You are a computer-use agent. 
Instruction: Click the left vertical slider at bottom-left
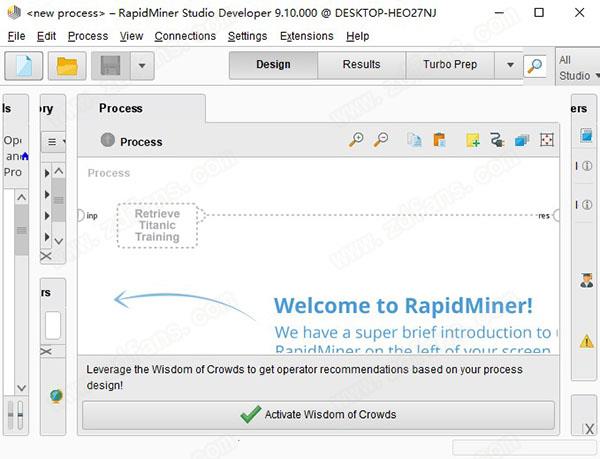coord(10,415)
